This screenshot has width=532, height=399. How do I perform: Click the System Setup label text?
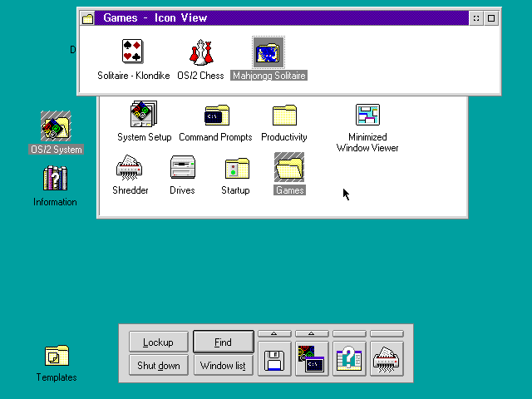point(144,137)
